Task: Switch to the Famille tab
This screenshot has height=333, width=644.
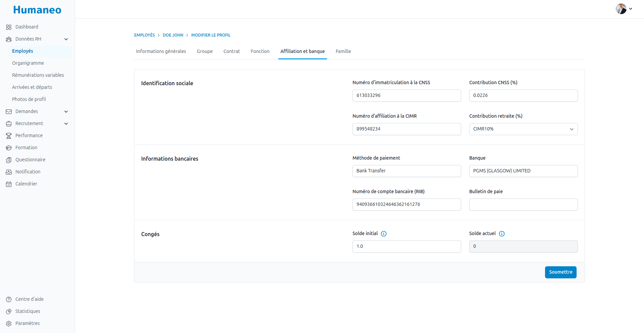Action: point(343,51)
